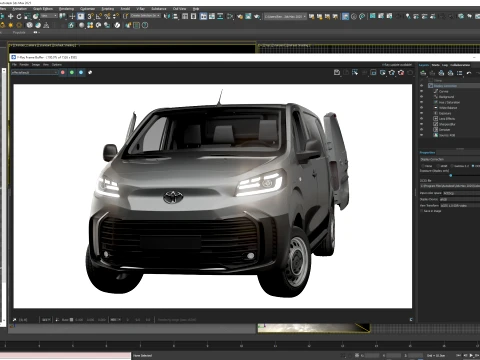Select the None display correction radio button
Screen dimensions: 480x360
(423, 166)
